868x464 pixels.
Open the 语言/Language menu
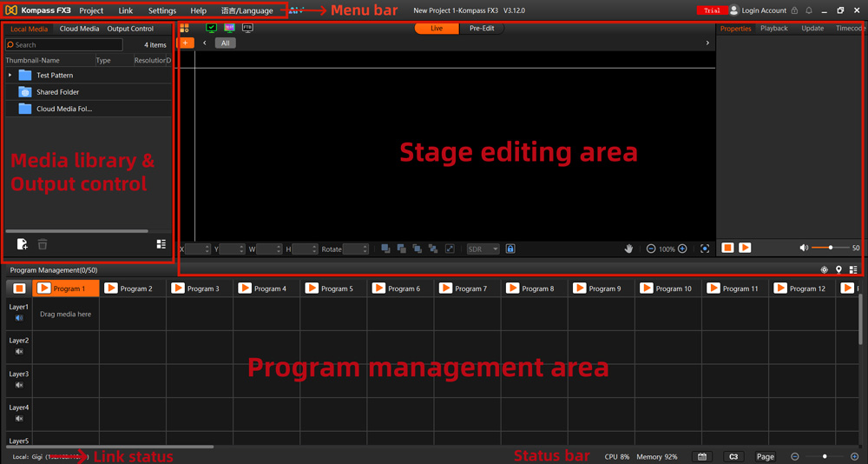247,10
